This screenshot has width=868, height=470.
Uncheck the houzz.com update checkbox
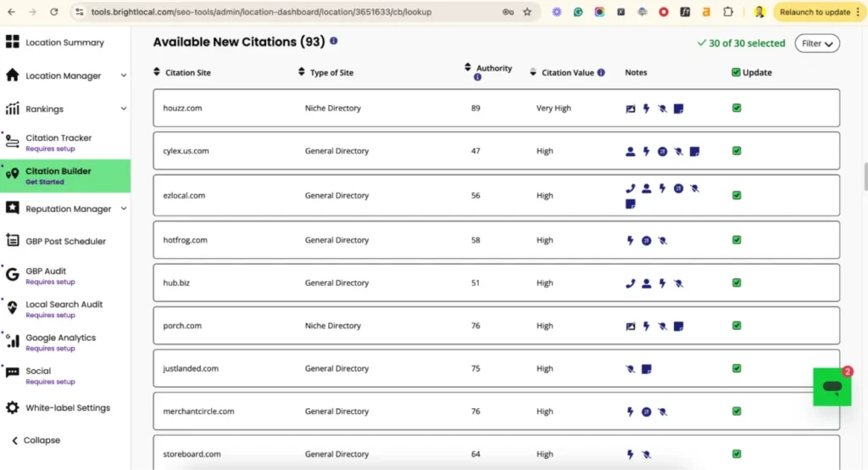[x=737, y=108]
